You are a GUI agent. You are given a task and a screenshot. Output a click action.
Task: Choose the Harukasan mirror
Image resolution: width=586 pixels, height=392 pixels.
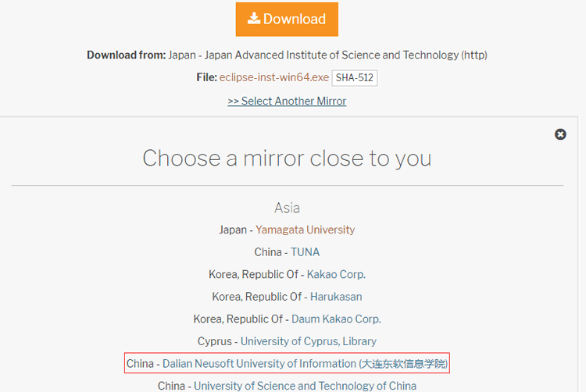(x=336, y=297)
